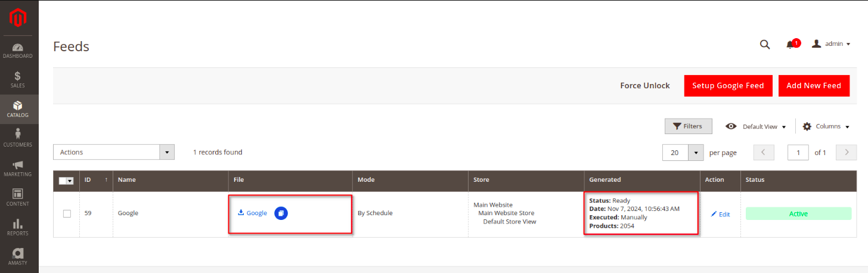Image resolution: width=868 pixels, height=273 pixels.
Task: Open the admin account dropdown
Action: (831, 44)
